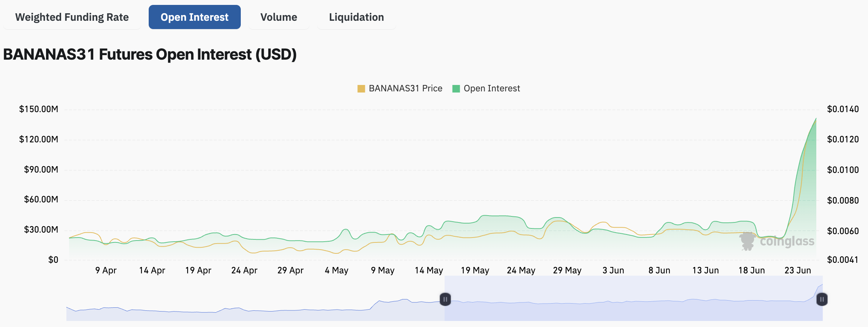Click the $0.0140 price axis value
868x327 pixels.
coord(843,109)
